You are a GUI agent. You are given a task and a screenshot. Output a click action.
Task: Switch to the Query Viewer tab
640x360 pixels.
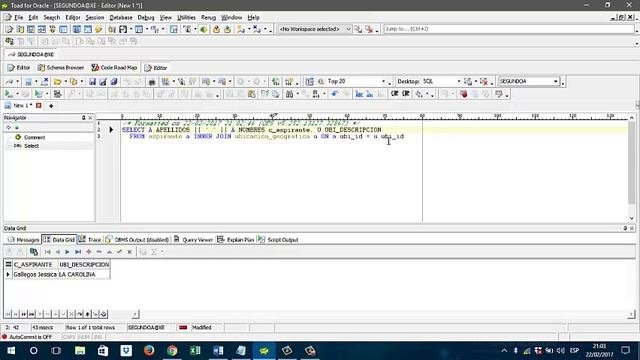click(193, 240)
